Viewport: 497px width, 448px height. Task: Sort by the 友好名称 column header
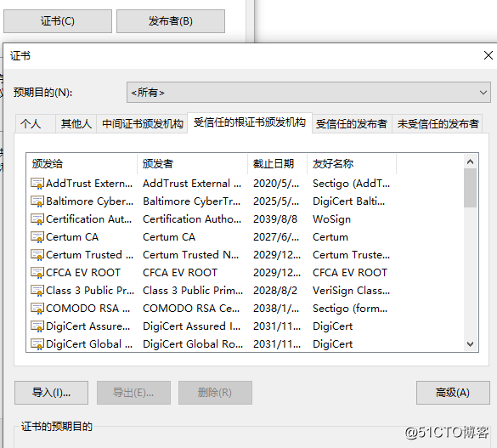coord(352,164)
